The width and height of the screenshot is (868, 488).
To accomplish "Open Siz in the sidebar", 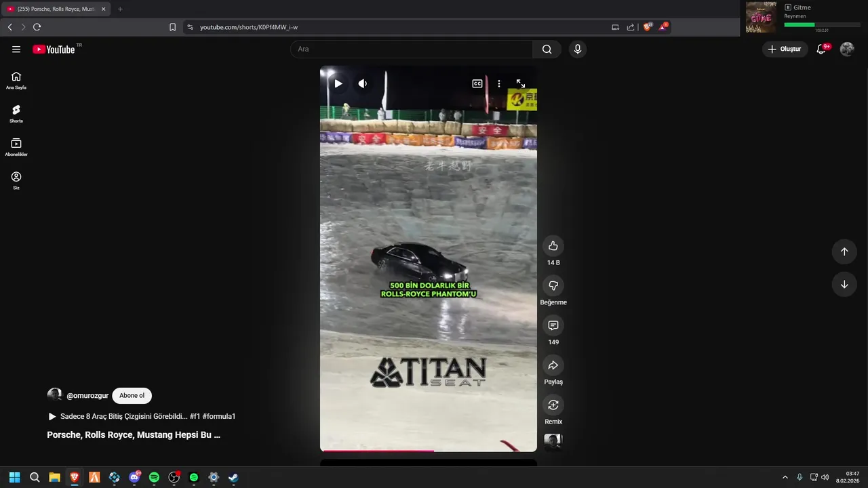I will 16,180.
